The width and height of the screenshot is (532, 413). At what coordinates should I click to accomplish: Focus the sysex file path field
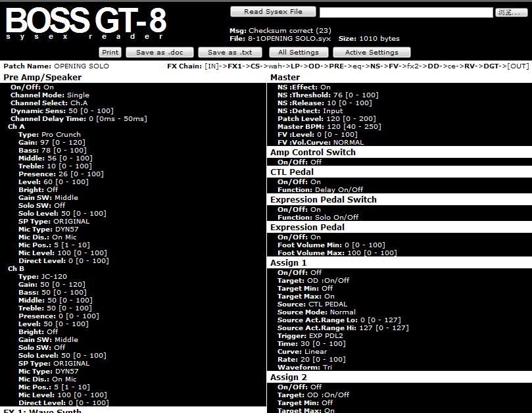[x=406, y=12]
